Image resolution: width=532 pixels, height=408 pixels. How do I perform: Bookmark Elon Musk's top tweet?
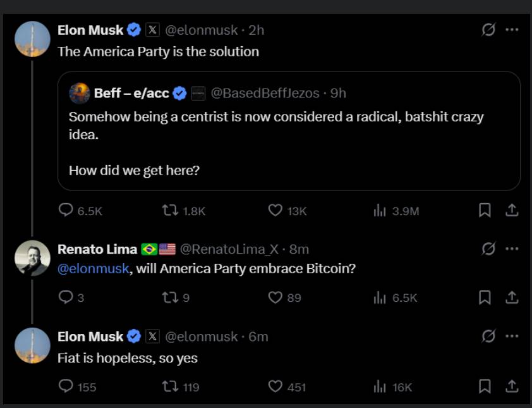coord(485,211)
